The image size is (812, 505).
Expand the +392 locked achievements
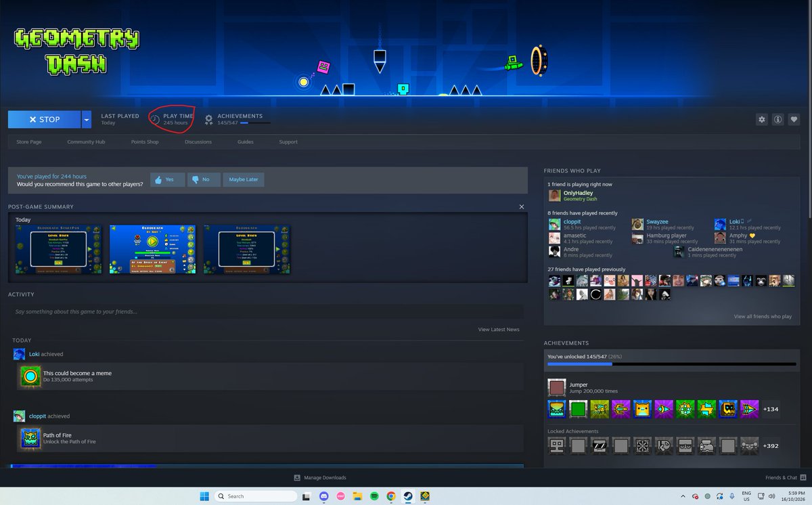[x=771, y=445]
